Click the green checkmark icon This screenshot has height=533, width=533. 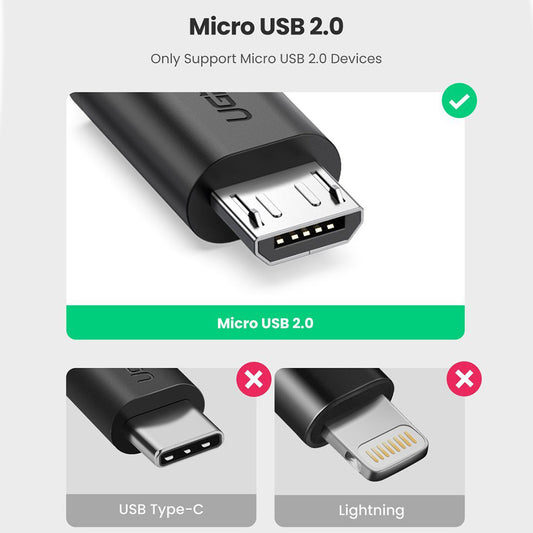coord(459,101)
